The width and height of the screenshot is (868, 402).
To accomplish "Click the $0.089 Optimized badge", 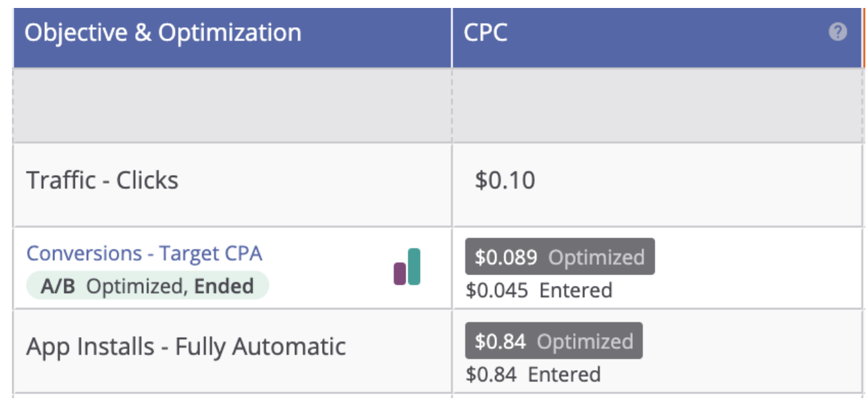I will [x=559, y=257].
